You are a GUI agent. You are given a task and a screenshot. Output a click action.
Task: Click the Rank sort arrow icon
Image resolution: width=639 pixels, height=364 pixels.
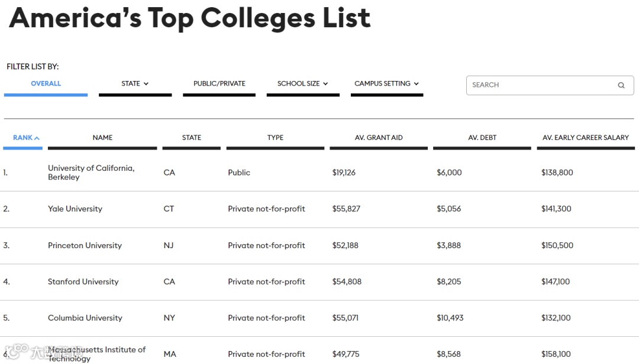[37, 138]
